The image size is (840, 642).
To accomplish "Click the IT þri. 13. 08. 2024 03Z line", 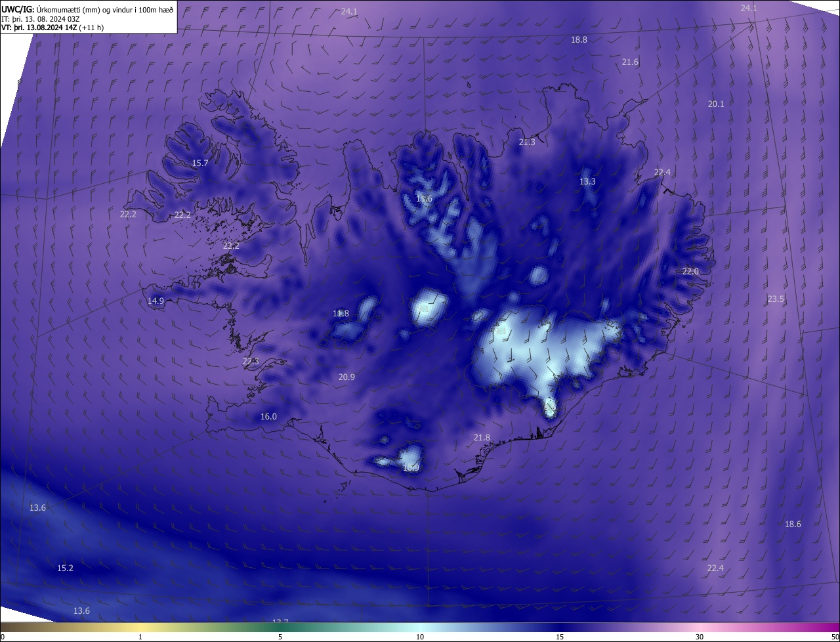I will [41, 19].
